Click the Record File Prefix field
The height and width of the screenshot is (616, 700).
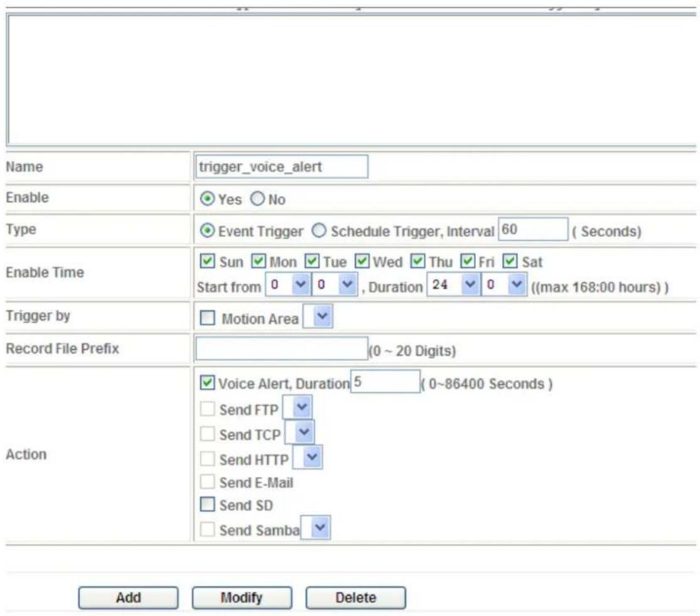coord(282,348)
